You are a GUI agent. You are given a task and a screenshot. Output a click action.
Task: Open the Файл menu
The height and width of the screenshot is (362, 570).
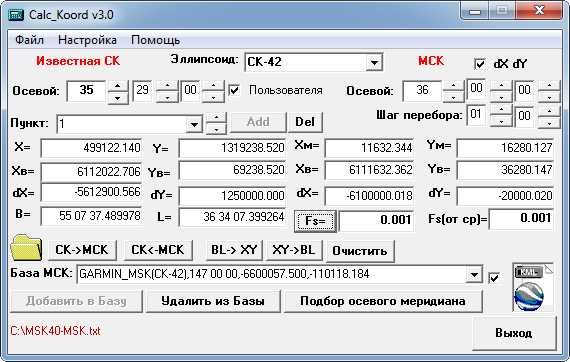29,40
